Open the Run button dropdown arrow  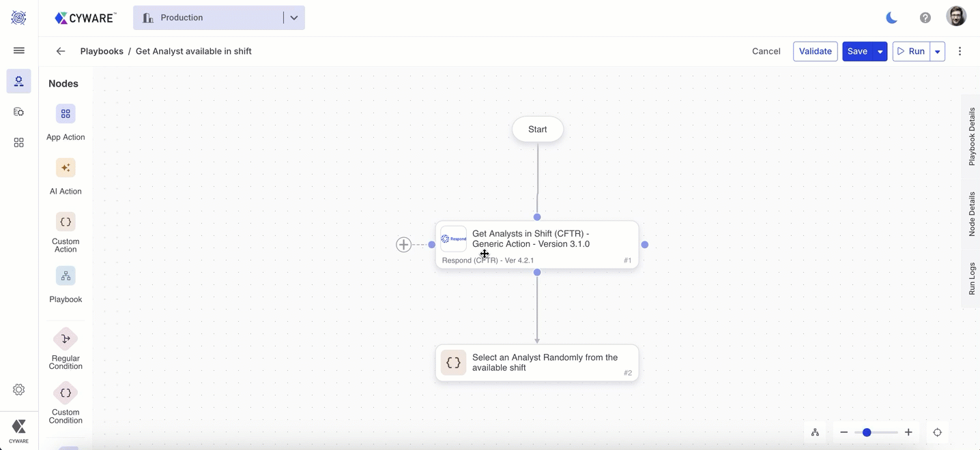[937, 52]
